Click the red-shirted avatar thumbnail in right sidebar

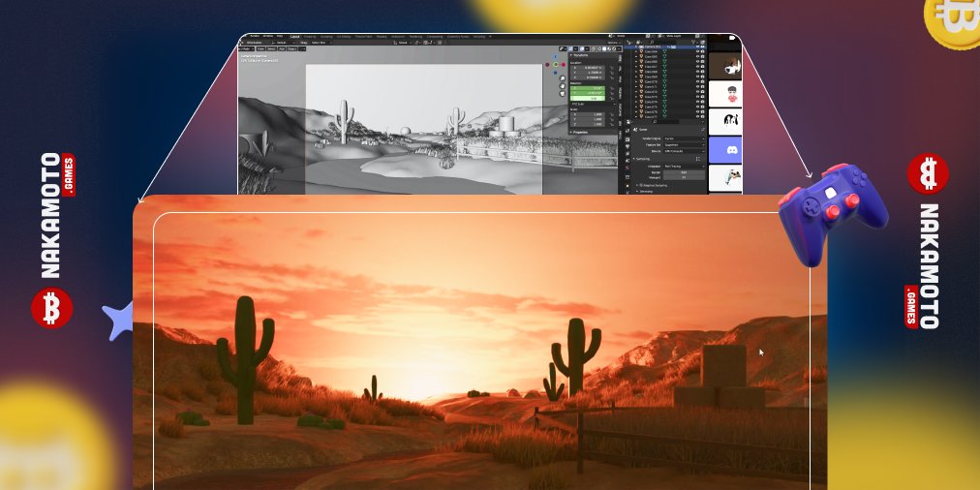pyautogui.click(x=725, y=94)
